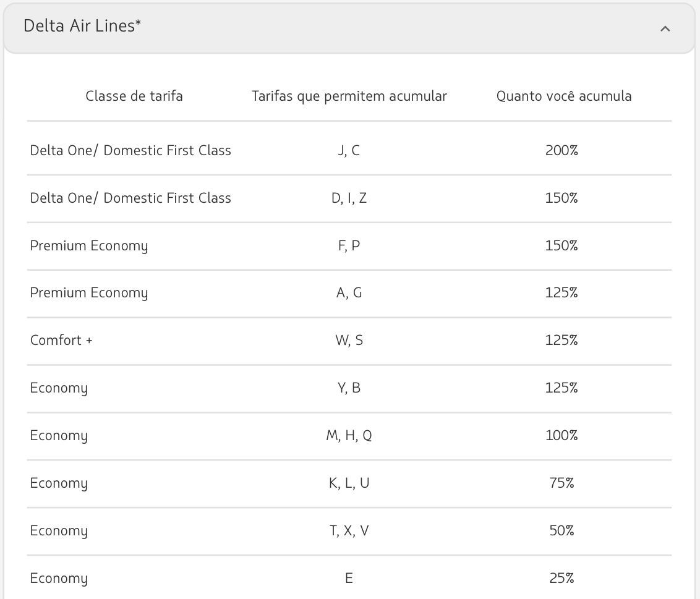700x599 pixels.
Task: Click fare codes D, I, Z
Action: [349, 198]
